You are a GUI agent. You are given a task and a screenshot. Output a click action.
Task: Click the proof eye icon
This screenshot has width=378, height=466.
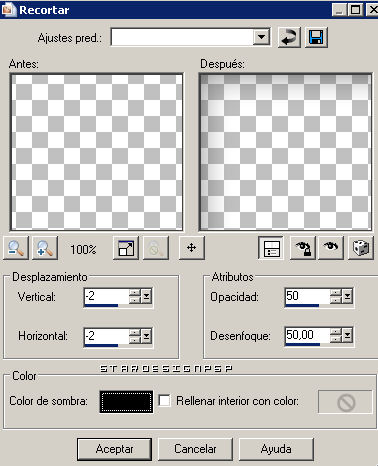tap(331, 248)
